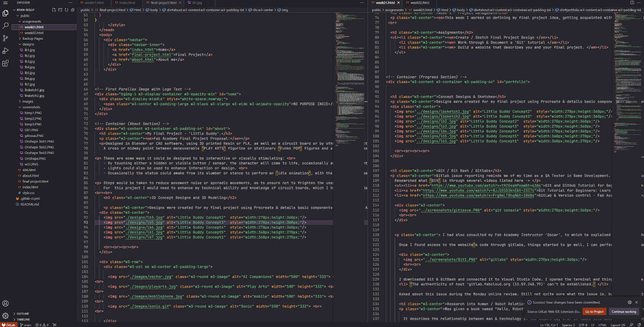Select week01.html tab in right group
Viewport: 644px width, 327px height.
(385, 3)
